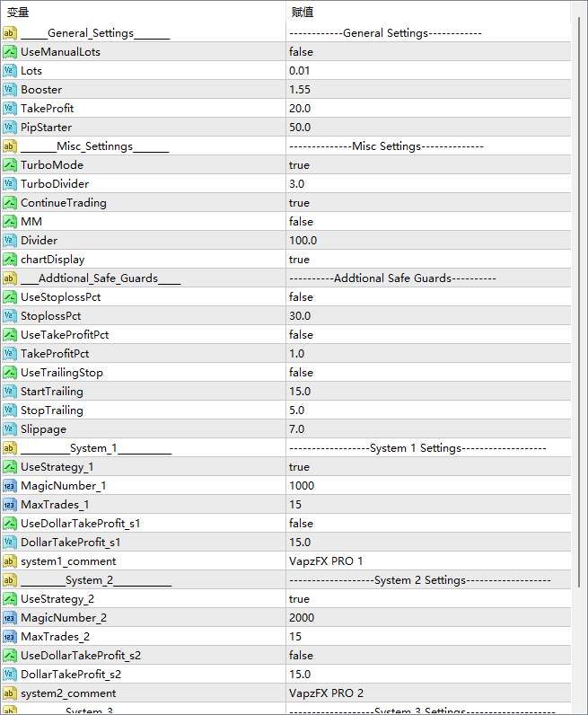588x715 pixels.
Task: Click the icon beside system2_comment
Action: tap(10, 693)
